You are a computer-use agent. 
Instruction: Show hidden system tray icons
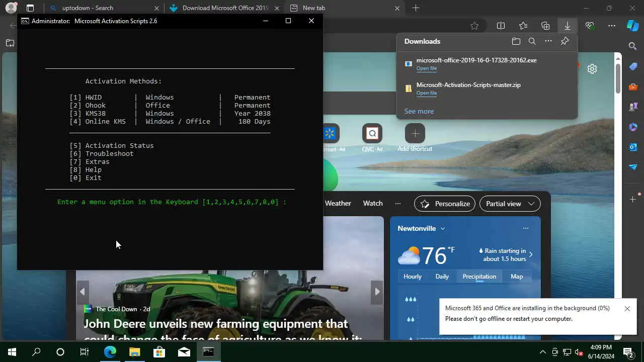pyautogui.click(x=542, y=352)
